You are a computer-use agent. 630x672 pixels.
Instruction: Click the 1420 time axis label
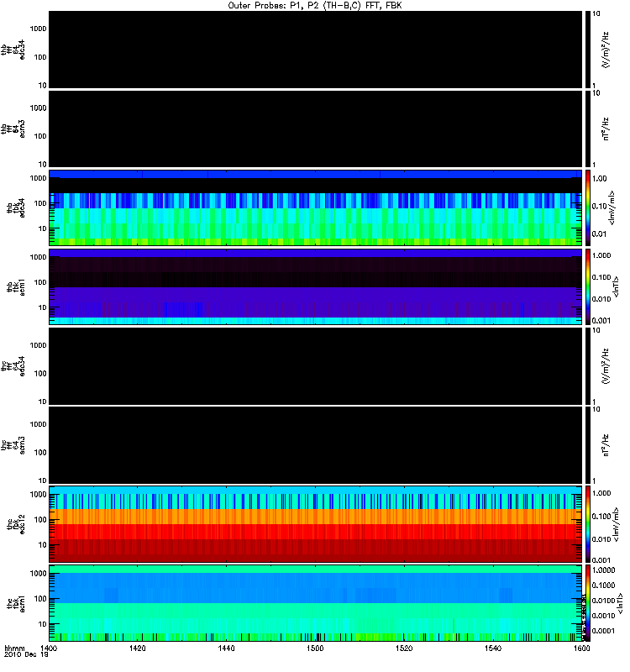pyautogui.click(x=138, y=648)
